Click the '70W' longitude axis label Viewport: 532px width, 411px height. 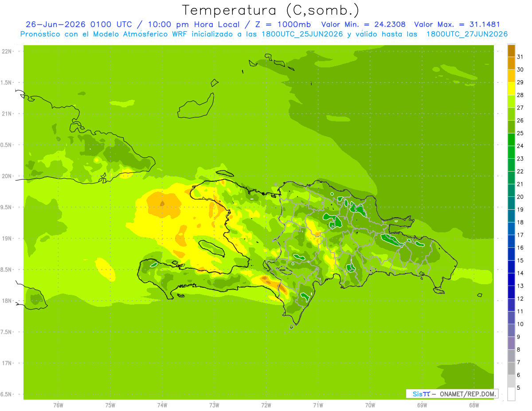[370, 405]
